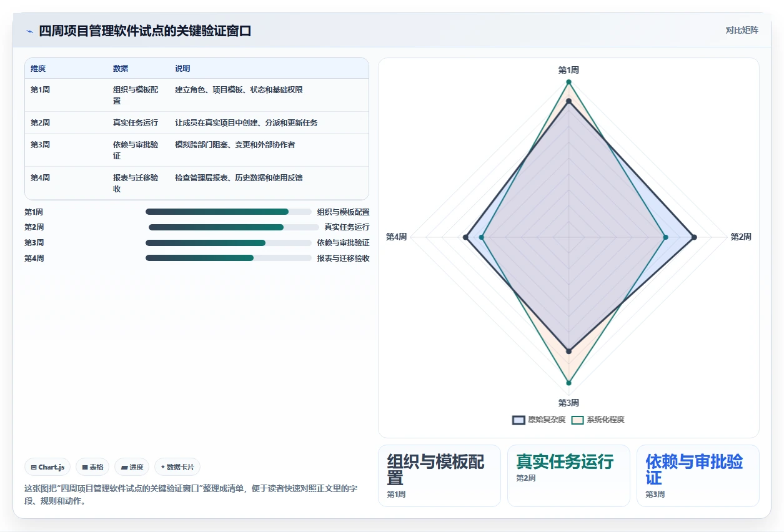Toggle 原始复杂度 legend swatch

[519, 420]
